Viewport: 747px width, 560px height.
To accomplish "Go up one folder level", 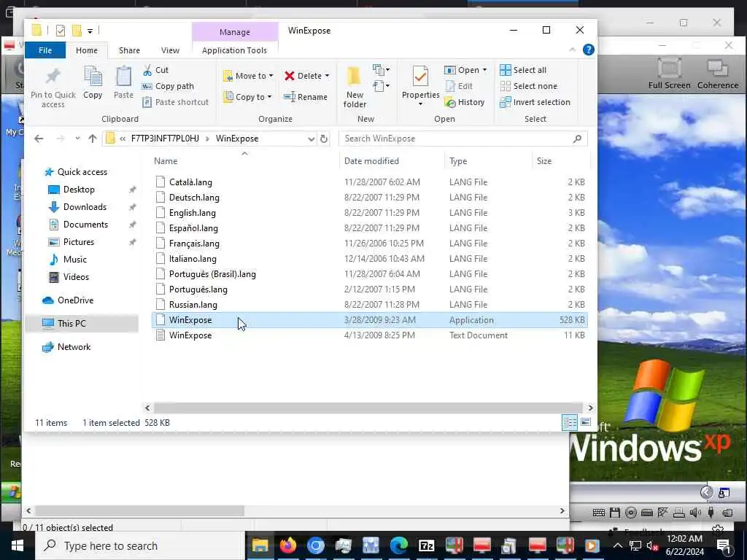I will click(x=93, y=139).
